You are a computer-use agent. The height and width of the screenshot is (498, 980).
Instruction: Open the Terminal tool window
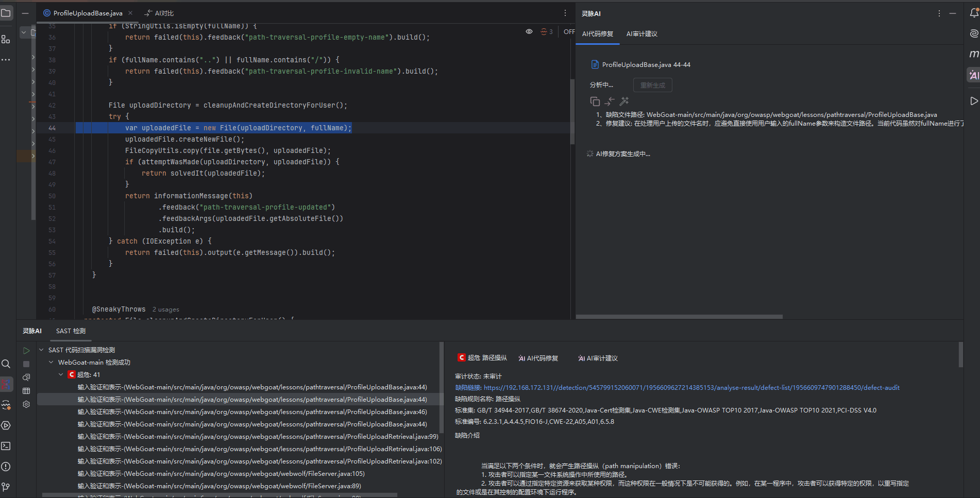click(x=6, y=446)
